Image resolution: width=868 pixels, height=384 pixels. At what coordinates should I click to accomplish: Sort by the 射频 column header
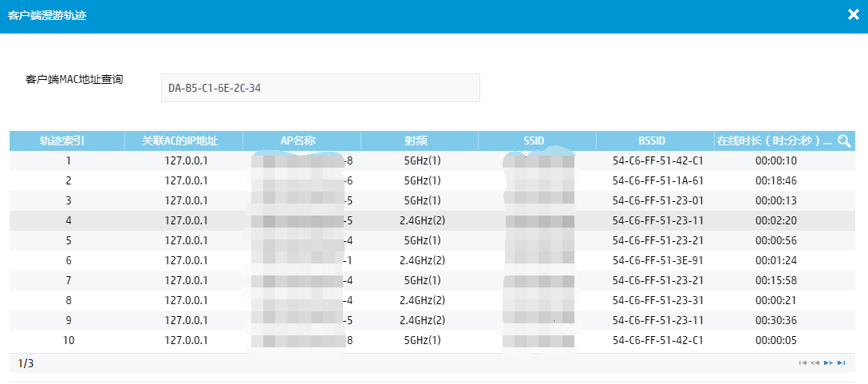tap(420, 141)
